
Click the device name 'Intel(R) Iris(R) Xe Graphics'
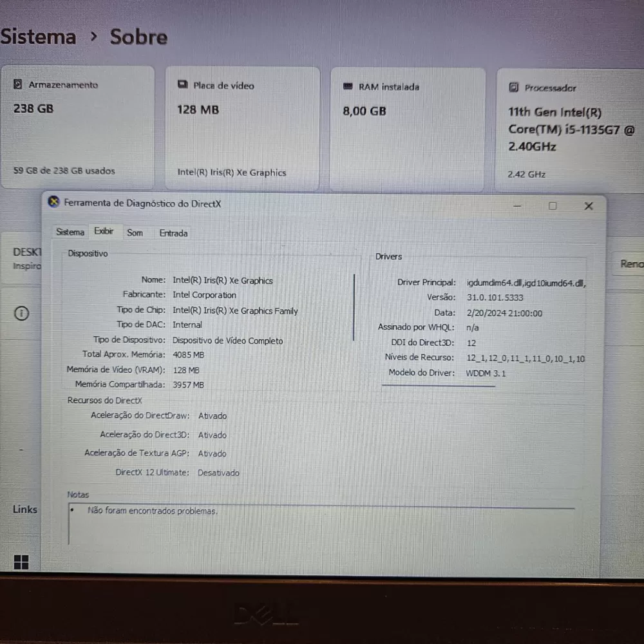coord(223,281)
